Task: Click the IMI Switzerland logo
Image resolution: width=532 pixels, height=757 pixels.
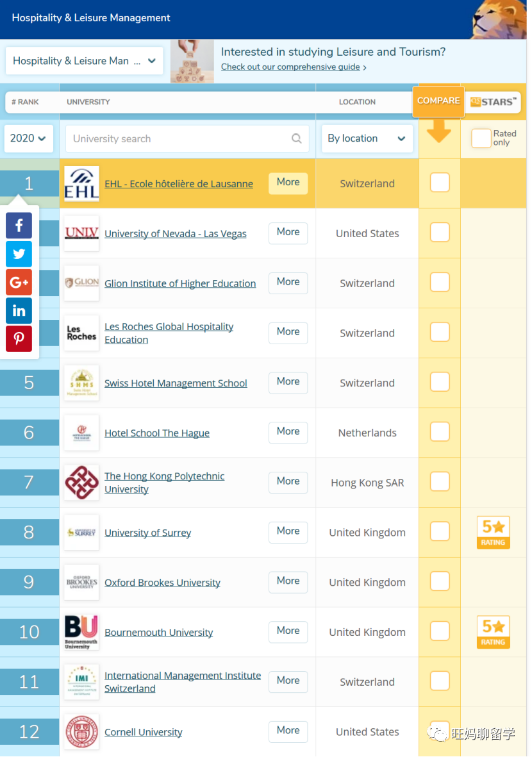Action: (x=81, y=682)
